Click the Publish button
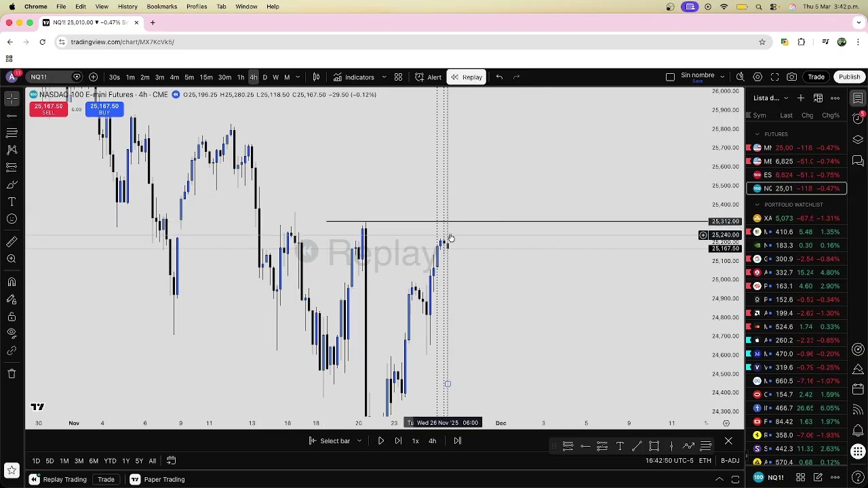 click(x=849, y=77)
